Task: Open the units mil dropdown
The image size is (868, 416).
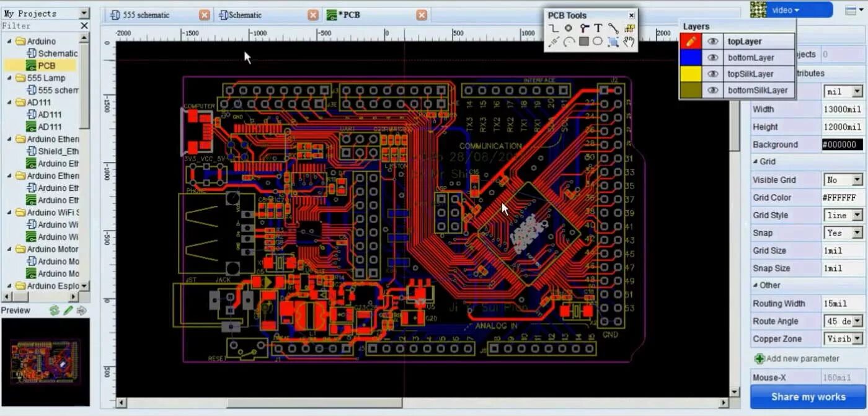Action: point(857,92)
